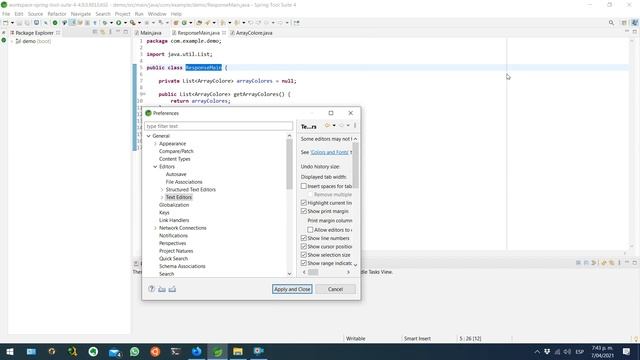Viewport: 640px width, 360px height.
Task: Uncheck Show print margin
Action: (304, 211)
